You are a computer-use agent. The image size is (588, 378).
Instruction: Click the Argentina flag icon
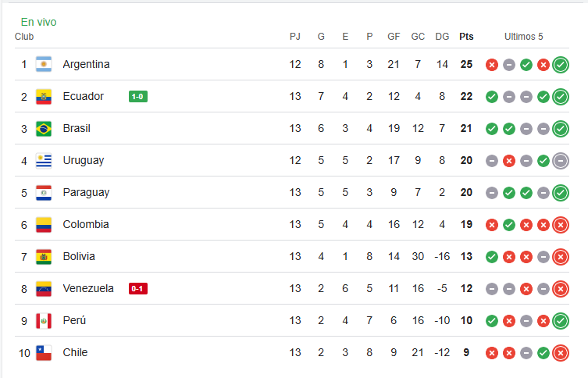pyautogui.click(x=44, y=64)
